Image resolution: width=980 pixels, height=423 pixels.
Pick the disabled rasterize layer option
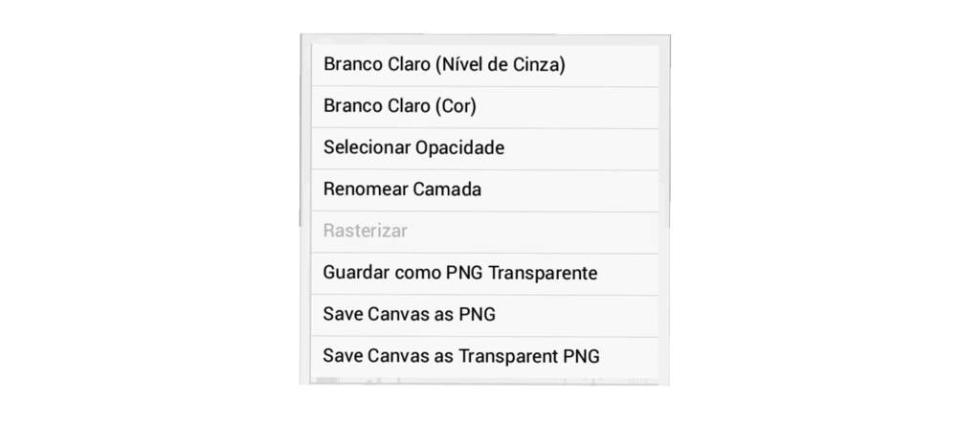485,233
